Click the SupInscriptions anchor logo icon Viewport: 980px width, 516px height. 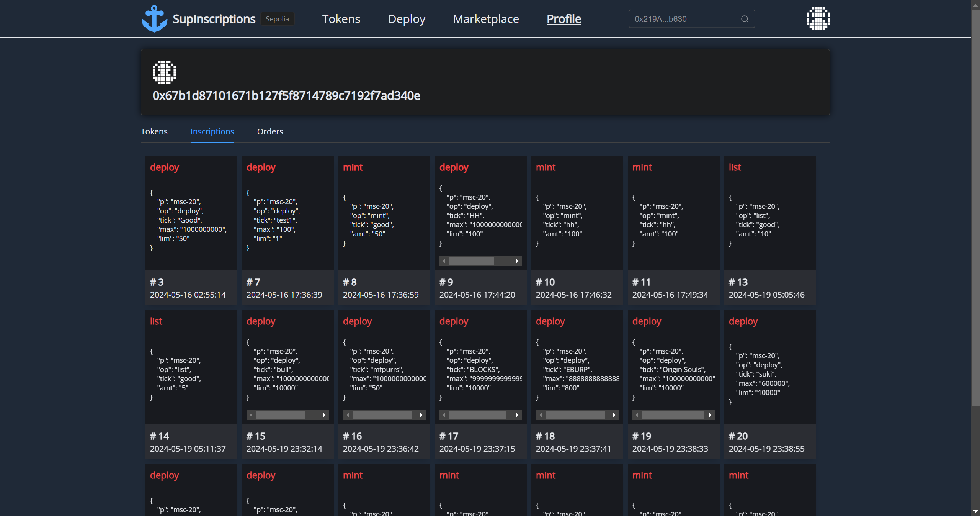tap(154, 19)
